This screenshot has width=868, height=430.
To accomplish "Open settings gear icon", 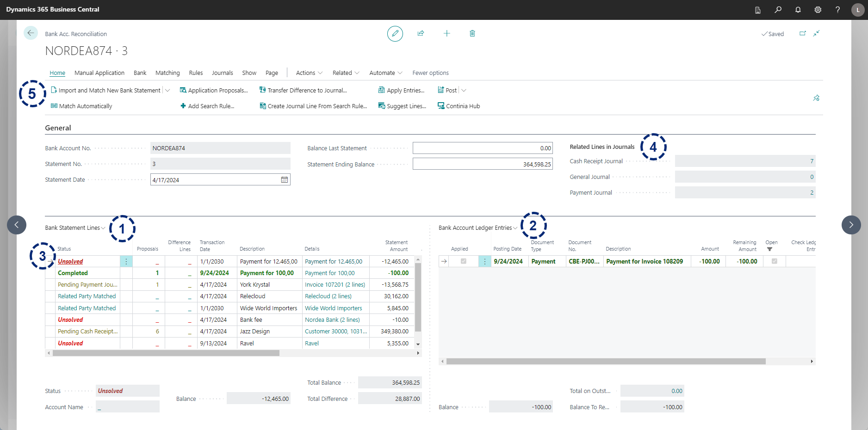I will coord(818,10).
